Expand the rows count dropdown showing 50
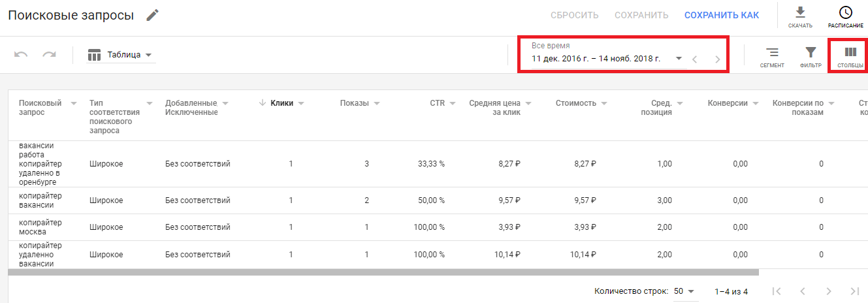Image resolution: width=868 pixels, height=303 pixels. click(x=691, y=291)
